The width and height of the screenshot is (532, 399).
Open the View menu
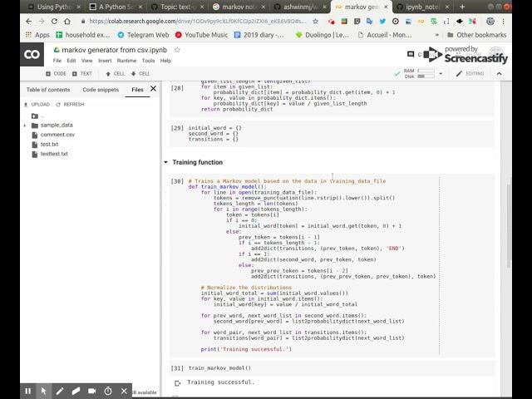click(x=86, y=61)
